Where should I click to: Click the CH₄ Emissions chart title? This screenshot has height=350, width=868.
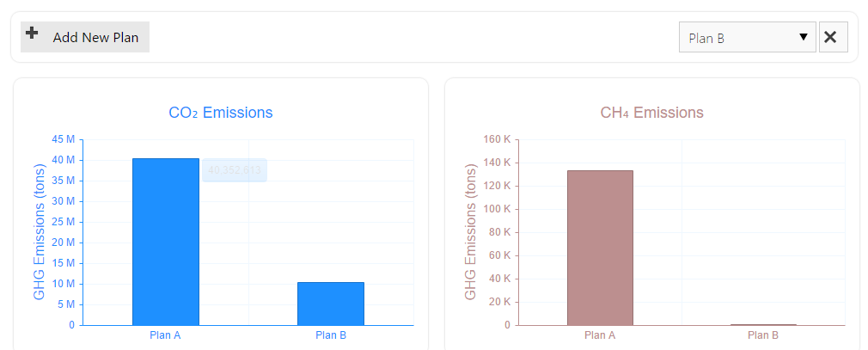[x=651, y=113]
